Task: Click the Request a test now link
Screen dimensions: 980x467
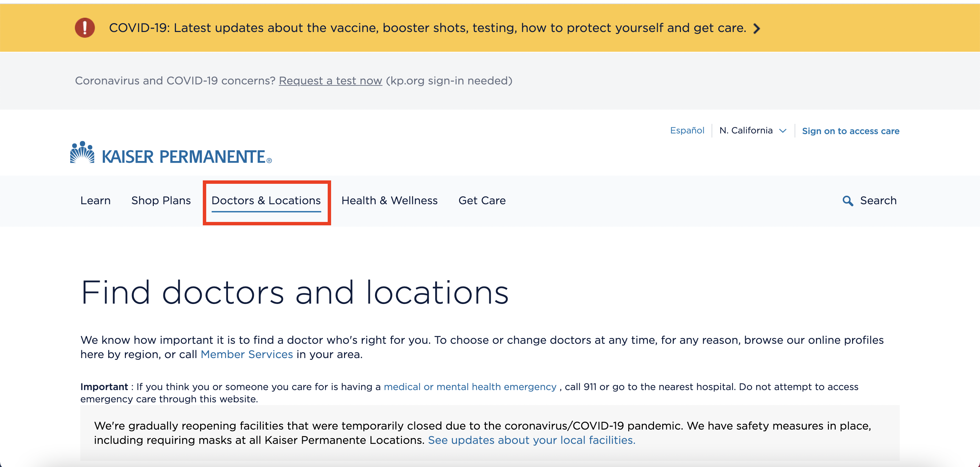Action: (330, 81)
